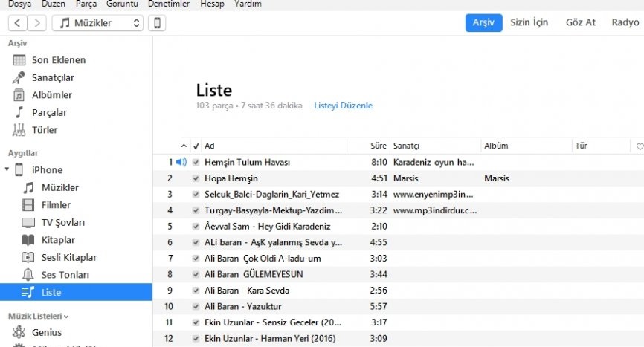Select Ekin Uzunlar - Sensiz Geceler track
The width and height of the screenshot is (644, 347).
(273, 322)
